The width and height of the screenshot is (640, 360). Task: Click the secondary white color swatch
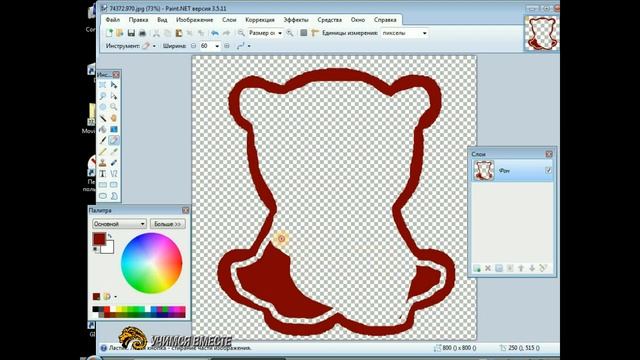pyautogui.click(x=109, y=248)
